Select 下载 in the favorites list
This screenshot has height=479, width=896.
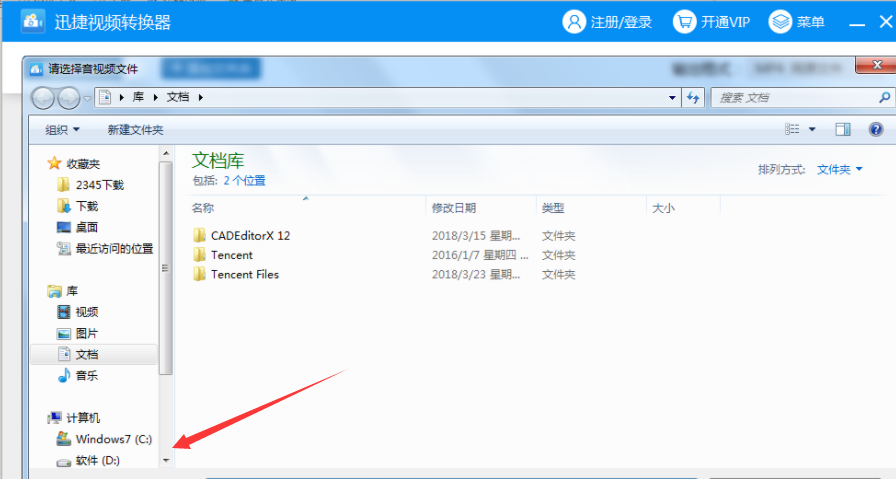click(86, 206)
